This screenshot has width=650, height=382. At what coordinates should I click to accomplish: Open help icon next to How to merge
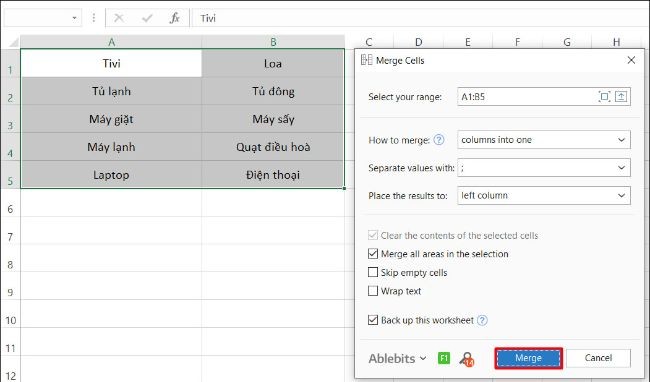coord(439,140)
